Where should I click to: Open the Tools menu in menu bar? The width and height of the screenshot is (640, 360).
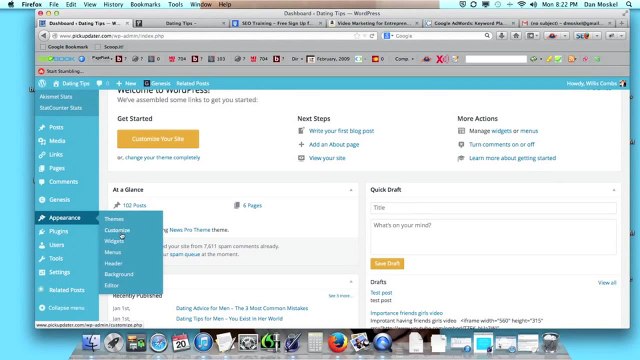(175, 4)
